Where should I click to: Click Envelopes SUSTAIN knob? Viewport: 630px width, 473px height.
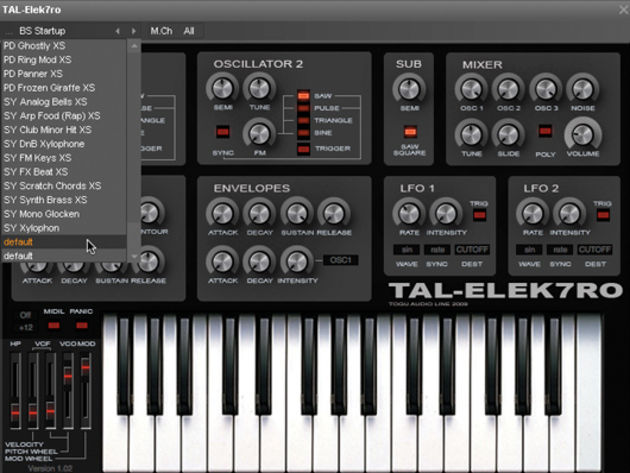(x=297, y=213)
